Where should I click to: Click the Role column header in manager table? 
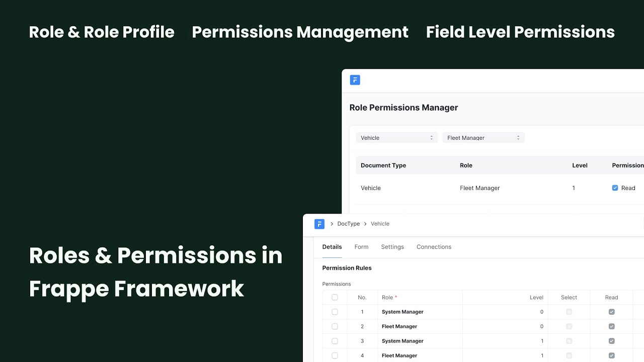point(466,165)
